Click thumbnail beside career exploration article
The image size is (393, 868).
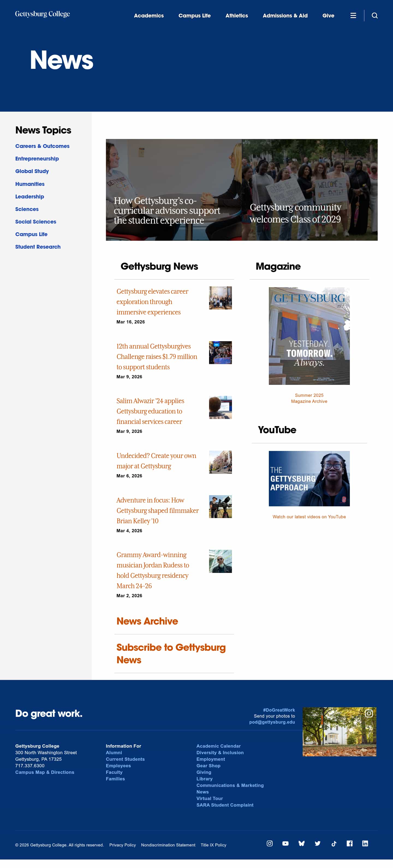pos(221,298)
